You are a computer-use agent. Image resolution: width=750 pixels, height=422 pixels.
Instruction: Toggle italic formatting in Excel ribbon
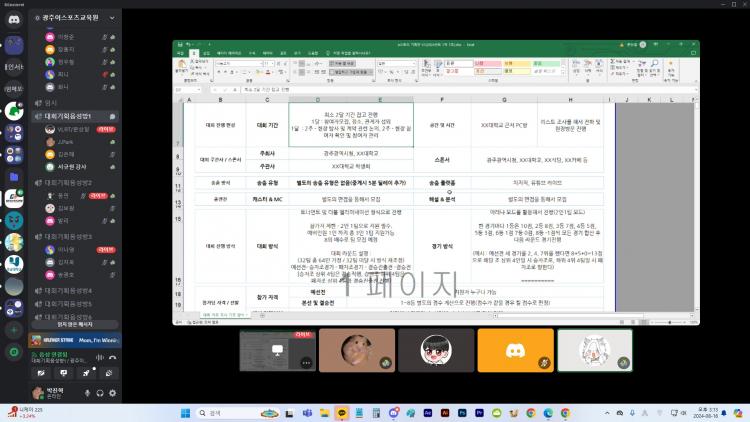click(225, 72)
